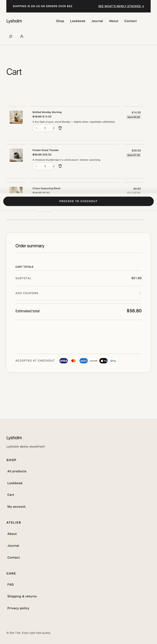157x644 pixels.
Task: Expand the Add Coupons section
Action: pos(27,293)
